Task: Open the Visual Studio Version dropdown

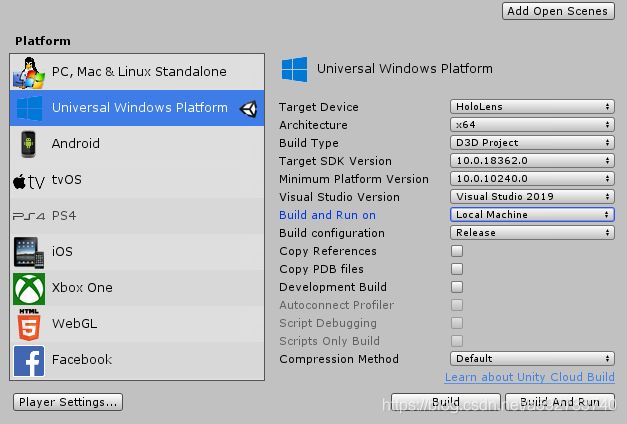Action: (x=532, y=197)
